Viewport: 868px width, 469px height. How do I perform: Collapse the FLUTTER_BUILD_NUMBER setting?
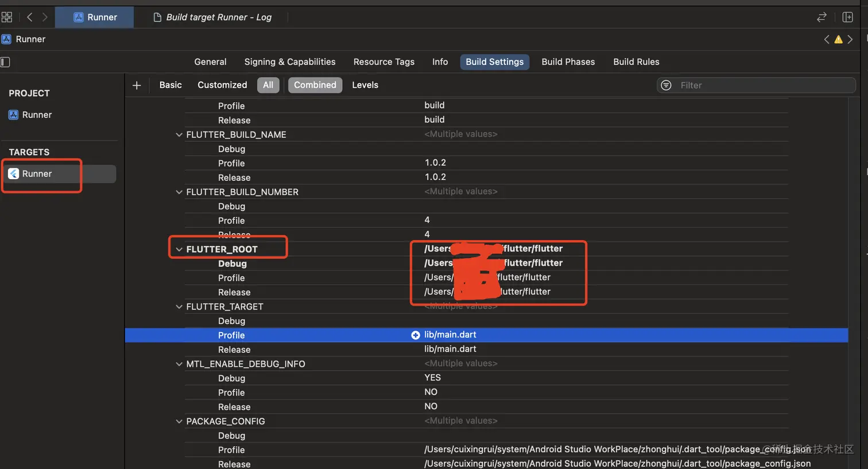point(179,192)
